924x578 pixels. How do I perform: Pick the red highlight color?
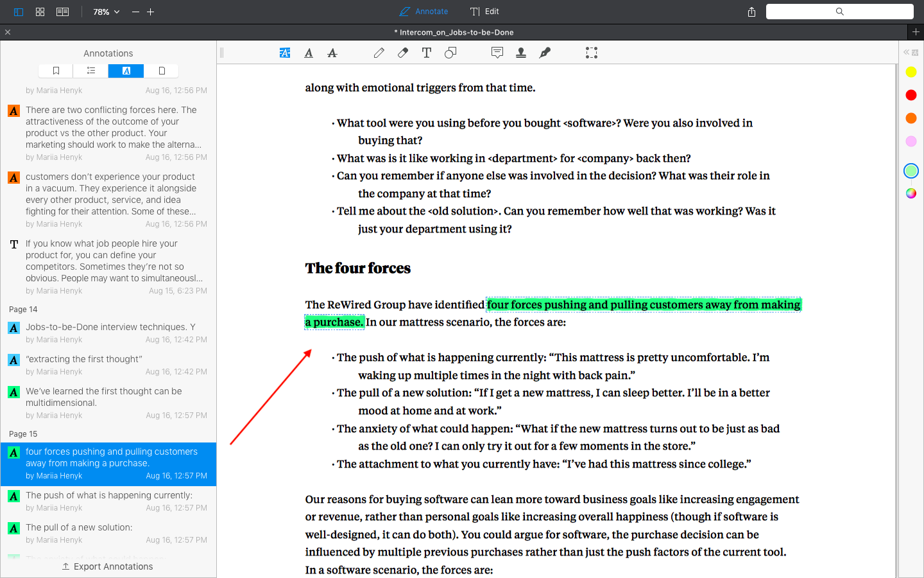click(911, 95)
